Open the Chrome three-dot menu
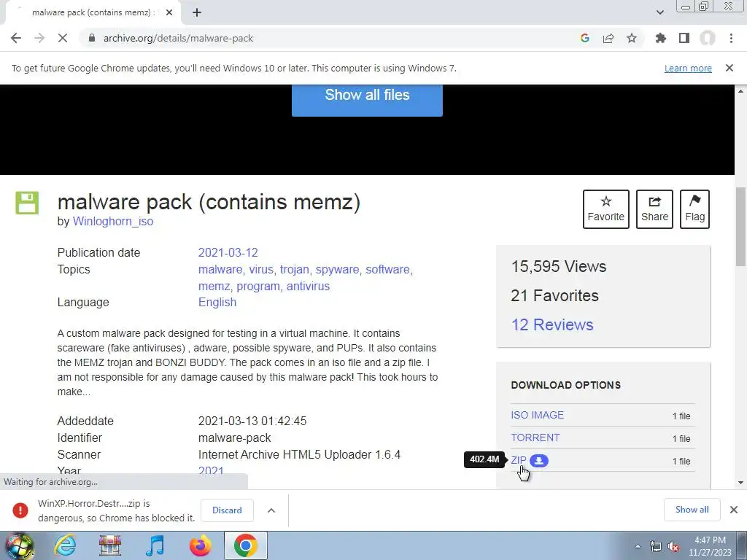Screen dimensions: 747x560 pyautogui.click(x=731, y=38)
